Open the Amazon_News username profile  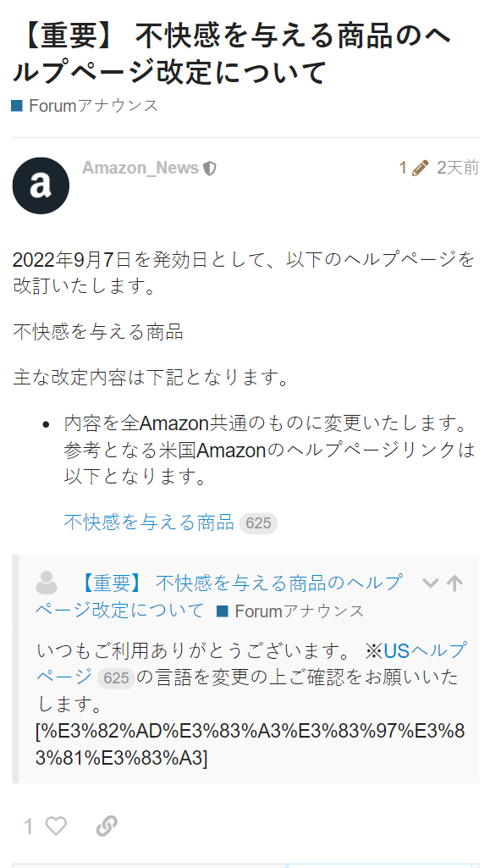(x=140, y=168)
